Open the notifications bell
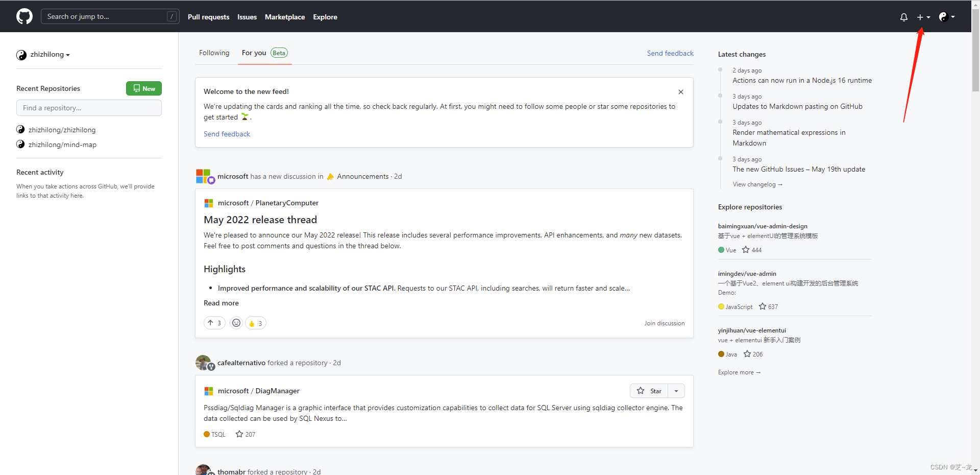The width and height of the screenshot is (980, 475). (x=904, y=17)
